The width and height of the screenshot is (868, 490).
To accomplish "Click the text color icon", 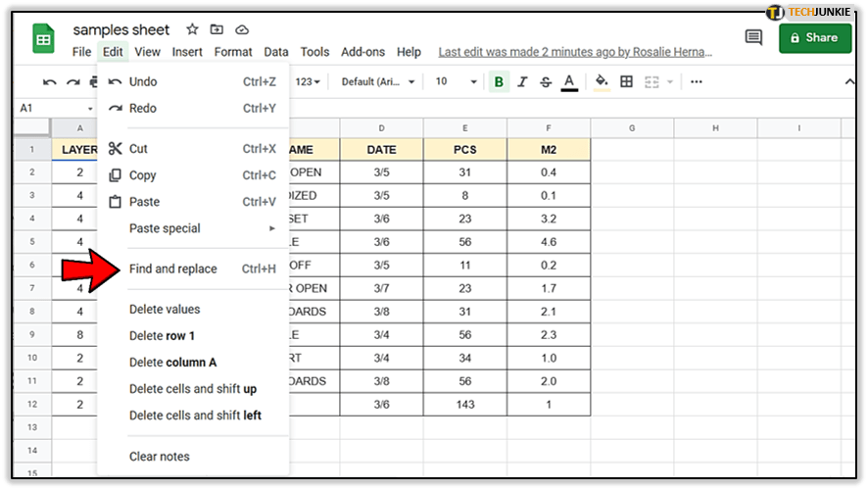I will (x=568, y=82).
